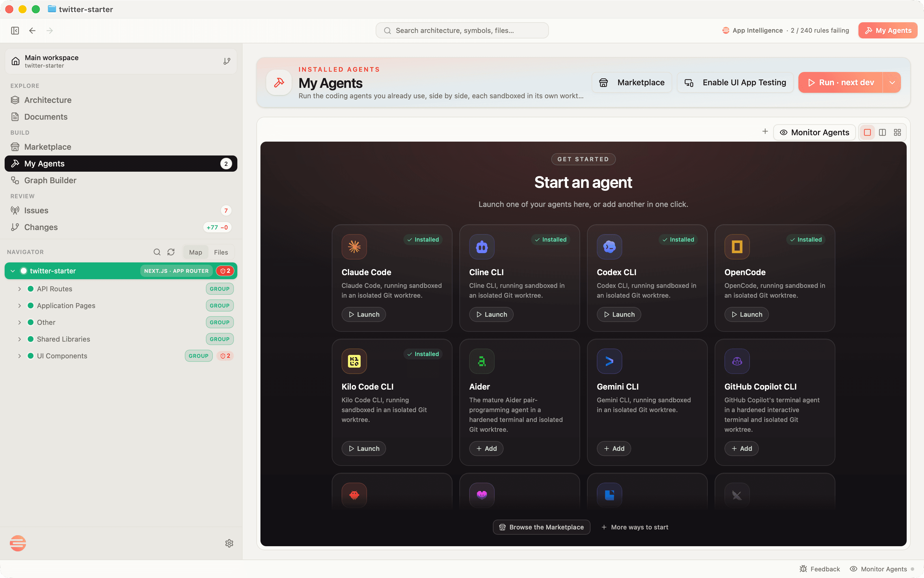Expand the UI Components group
The height and width of the screenshot is (578, 924).
(19, 356)
